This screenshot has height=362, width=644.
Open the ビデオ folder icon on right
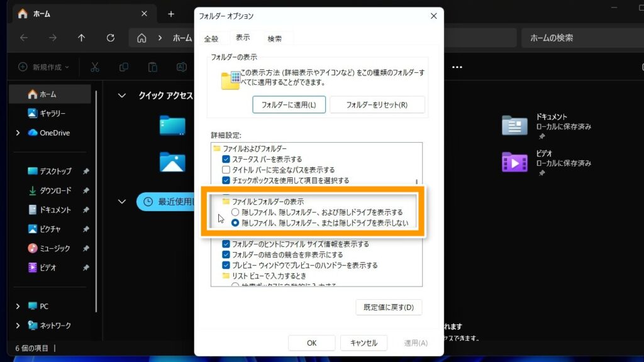[514, 162]
